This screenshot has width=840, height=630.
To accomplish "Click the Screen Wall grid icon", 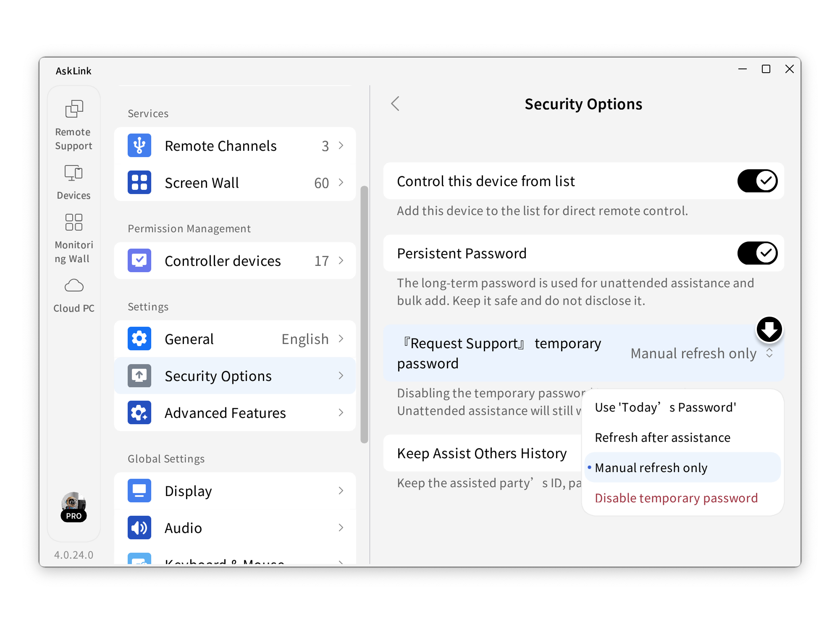I will click(139, 183).
